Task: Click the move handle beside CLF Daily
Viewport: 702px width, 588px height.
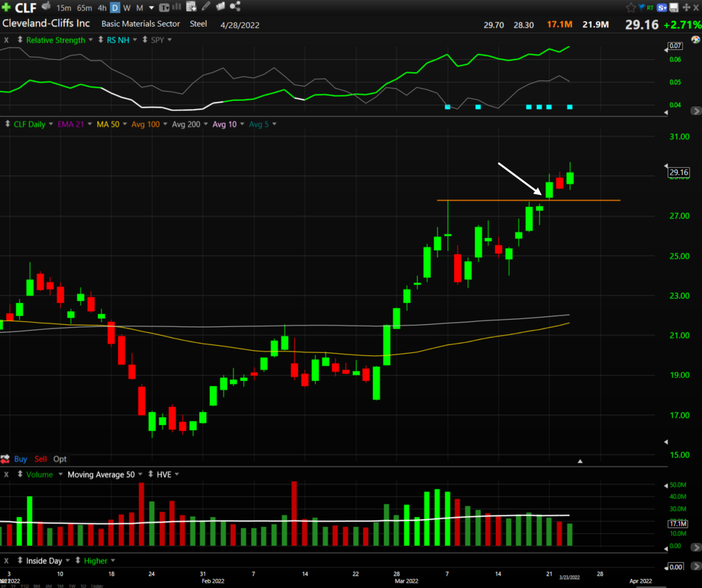Action: coord(8,123)
